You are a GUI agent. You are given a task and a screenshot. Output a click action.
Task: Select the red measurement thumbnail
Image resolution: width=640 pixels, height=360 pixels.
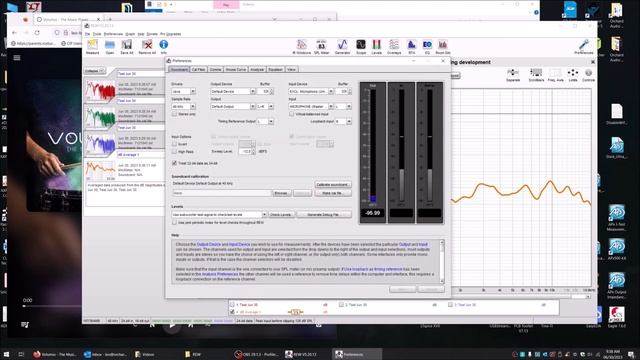(100, 90)
